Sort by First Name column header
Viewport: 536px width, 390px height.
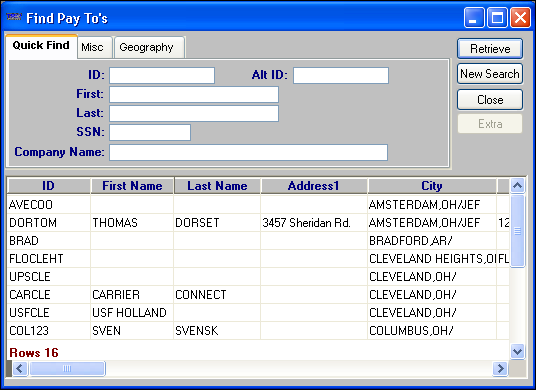(x=132, y=186)
